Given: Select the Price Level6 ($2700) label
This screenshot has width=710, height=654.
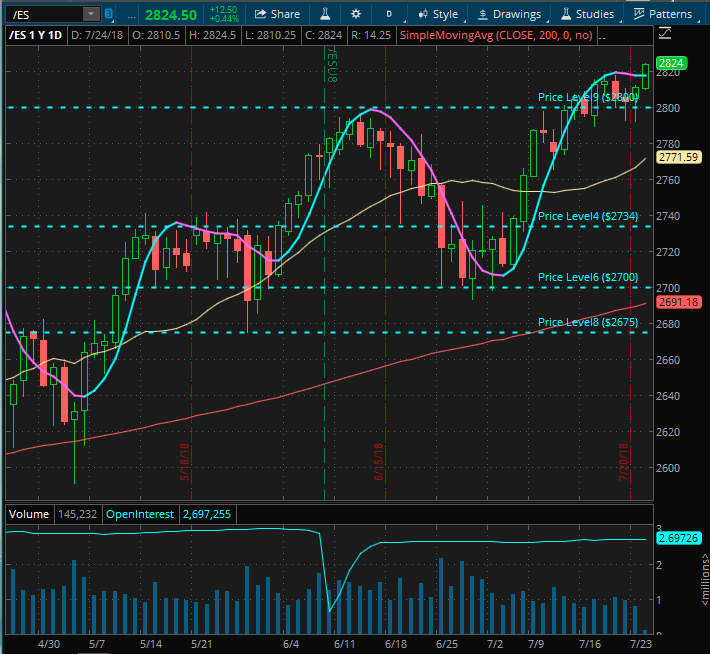Looking at the screenshot, I should tap(588, 277).
